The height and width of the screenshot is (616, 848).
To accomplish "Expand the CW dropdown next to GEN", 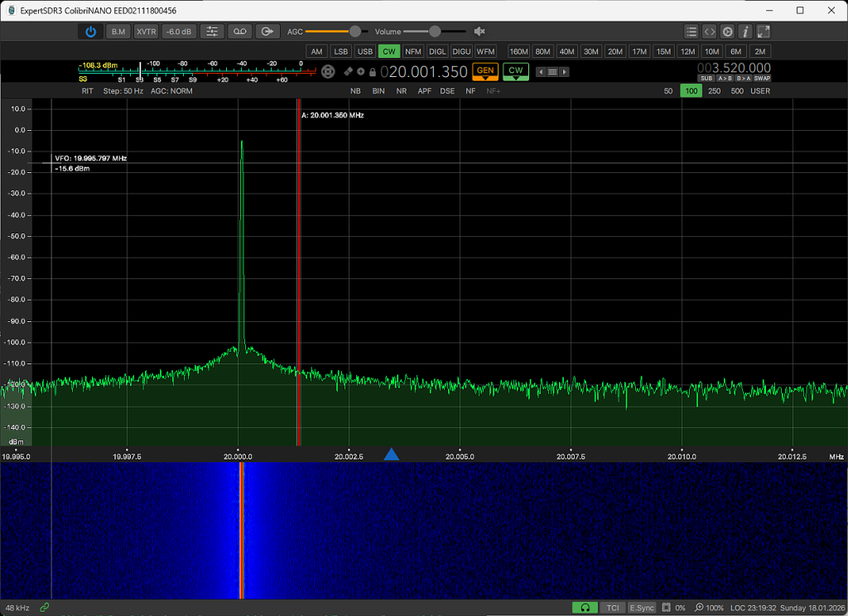I will [x=516, y=72].
